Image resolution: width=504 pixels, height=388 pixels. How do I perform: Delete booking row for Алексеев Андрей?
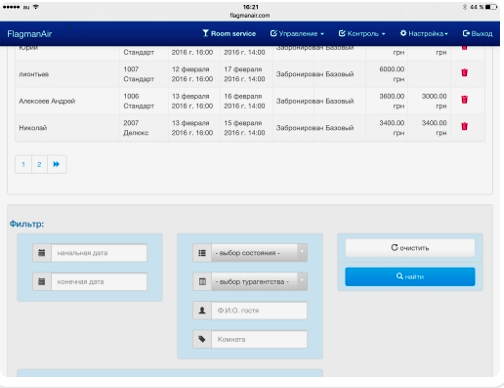point(464,99)
